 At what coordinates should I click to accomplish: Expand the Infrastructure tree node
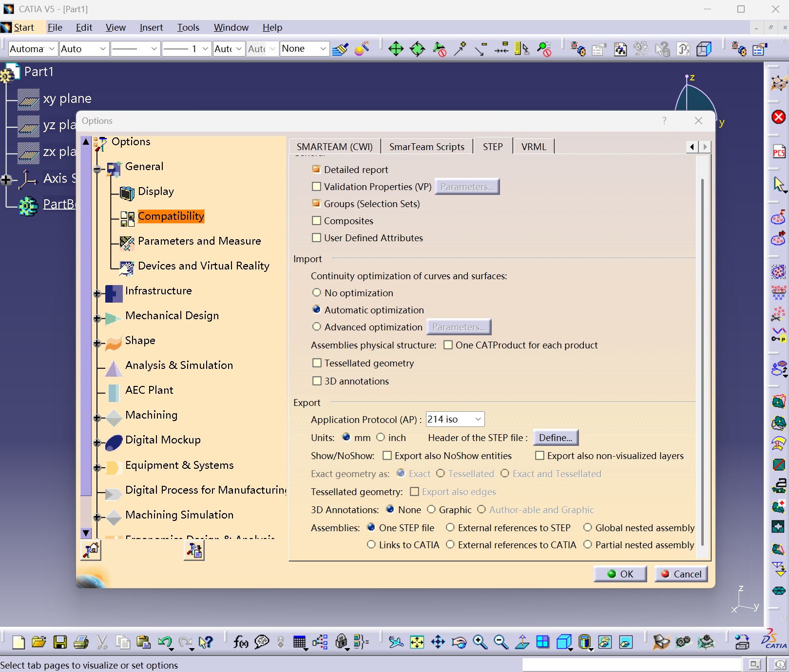(97, 293)
